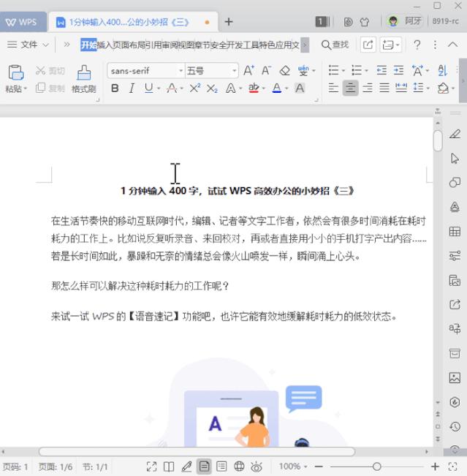Decrease font size with A- icon

click(x=266, y=71)
